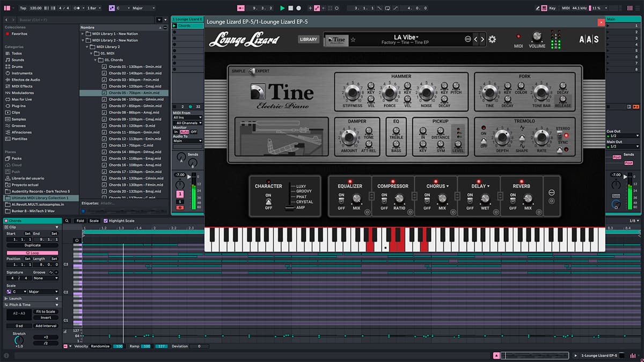Expand MIDI Library 1 - New Nation folder
Viewport: 644px width, 362px height.
click(83, 34)
